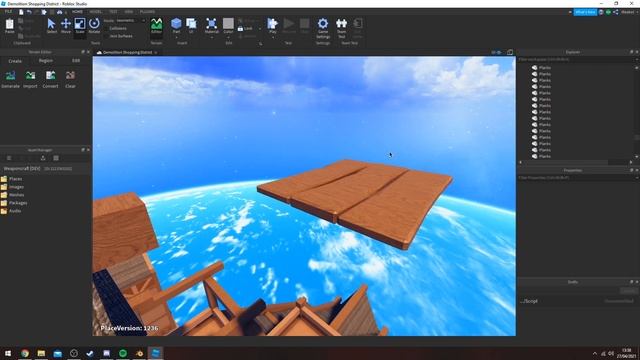
Task: Click the Color swatch in the ribbon
Action: pyautogui.click(x=228, y=24)
